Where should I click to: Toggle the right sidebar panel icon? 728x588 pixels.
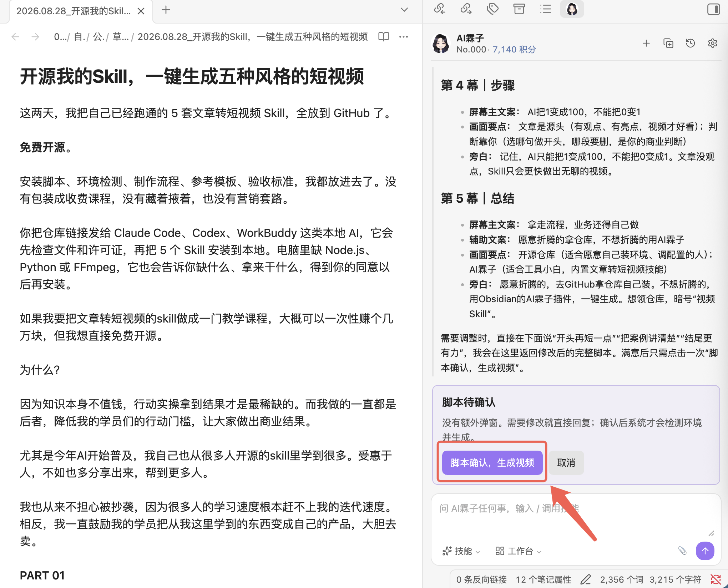point(714,9)
